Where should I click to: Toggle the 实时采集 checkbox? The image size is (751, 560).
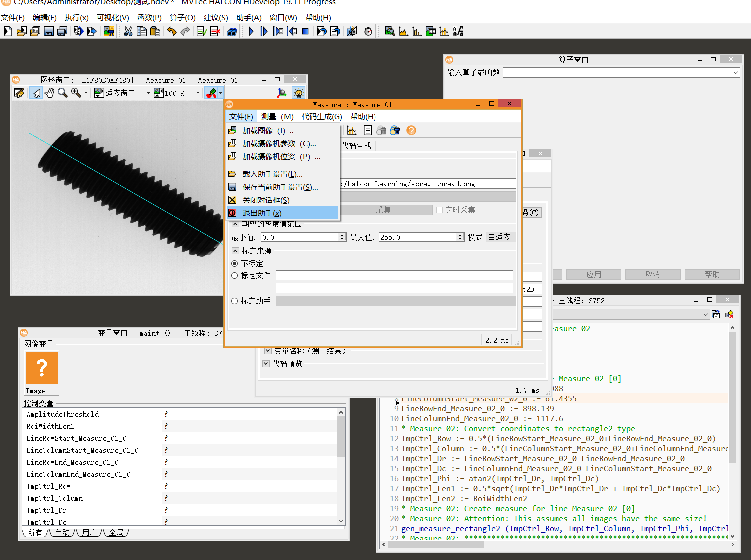[439, 210]
